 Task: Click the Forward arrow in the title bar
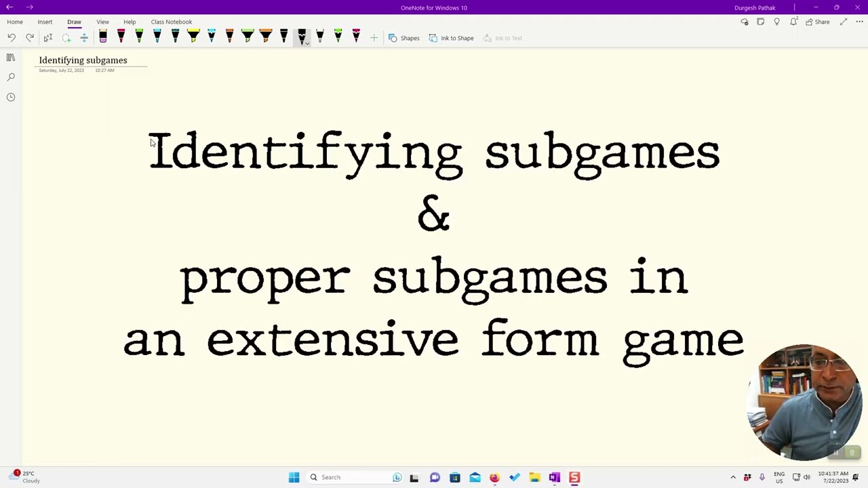[x=30, y=7]
